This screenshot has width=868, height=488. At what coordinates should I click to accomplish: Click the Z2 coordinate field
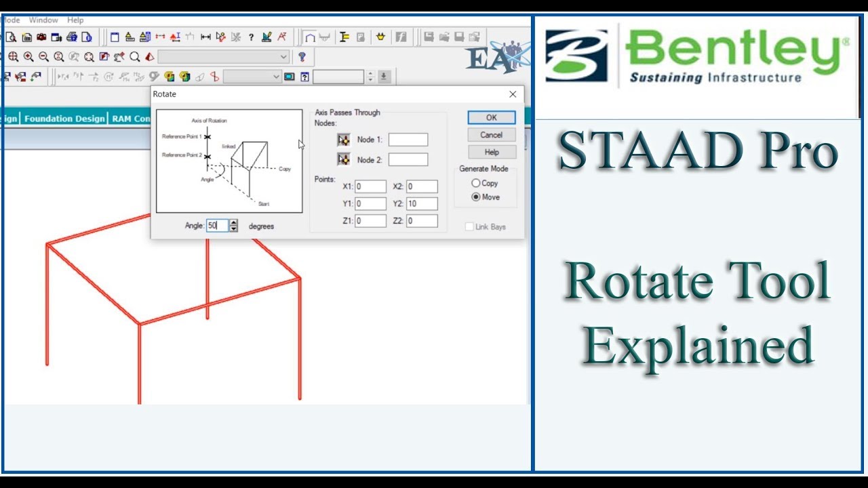pyautogui.click(x=422, y=221)
